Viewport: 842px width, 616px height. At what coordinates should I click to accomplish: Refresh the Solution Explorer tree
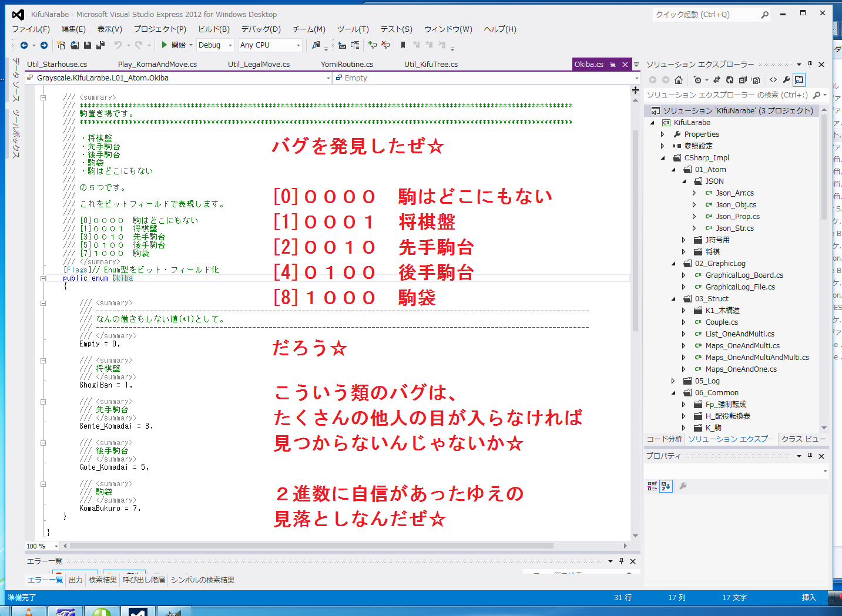point(730,80)
